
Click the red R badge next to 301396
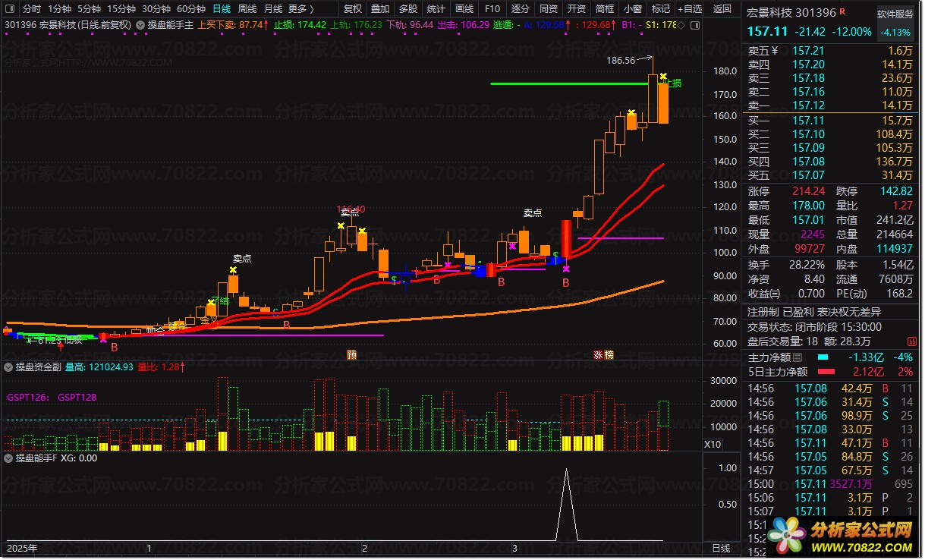(842, 12)
